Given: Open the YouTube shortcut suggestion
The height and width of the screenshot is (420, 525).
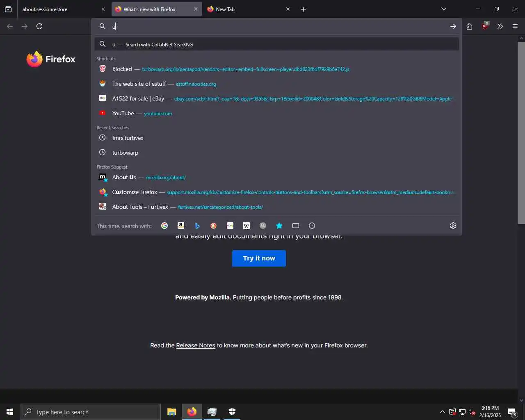Looking at the screenshot, I should (x=276, y=113).
